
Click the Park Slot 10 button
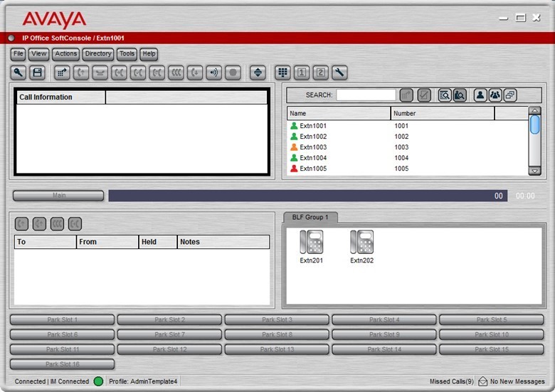click(x=492, y=334)
